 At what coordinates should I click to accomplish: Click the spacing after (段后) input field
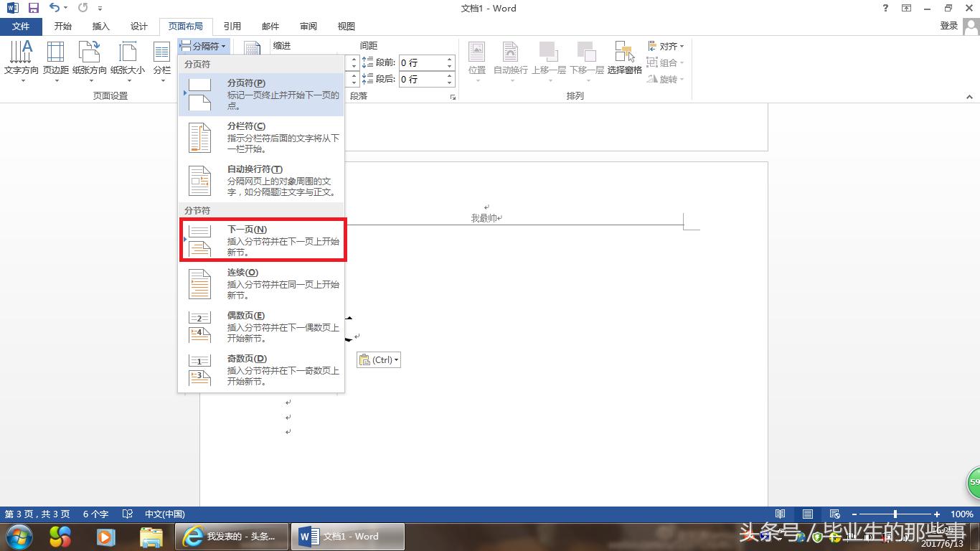click(422, 79)
